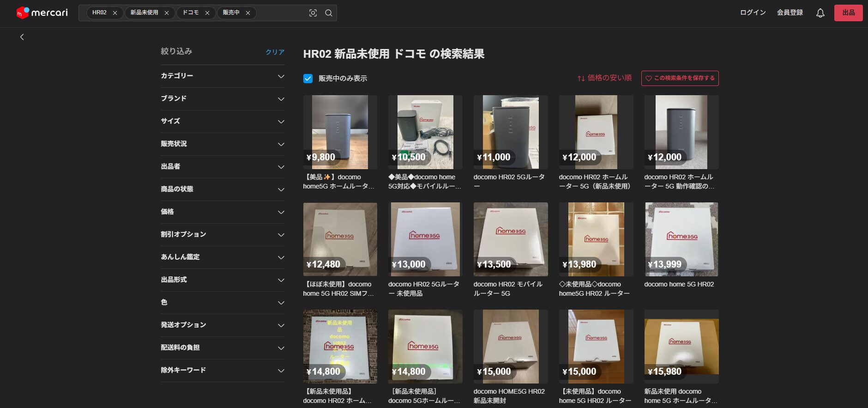Click クリア to reset filters
The width and height of the screenshot is (868, 408).
(275, 52)
